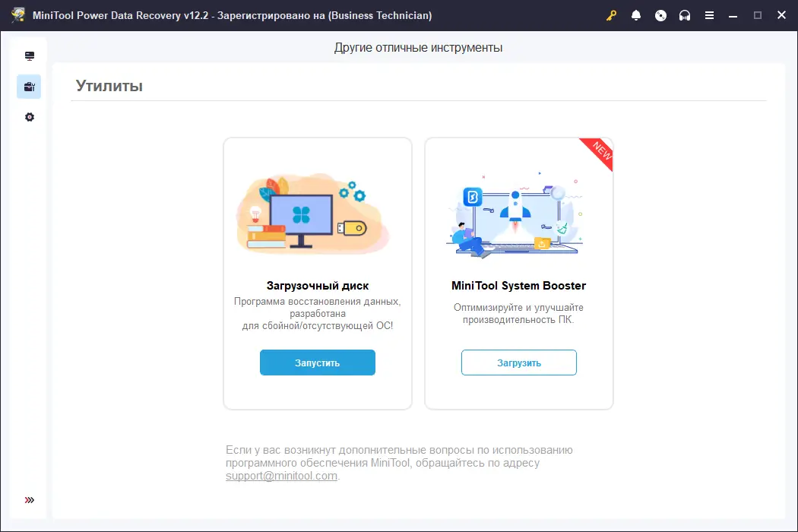
Task: Click the dimmed maximize window button
Action: click(757, 15)
